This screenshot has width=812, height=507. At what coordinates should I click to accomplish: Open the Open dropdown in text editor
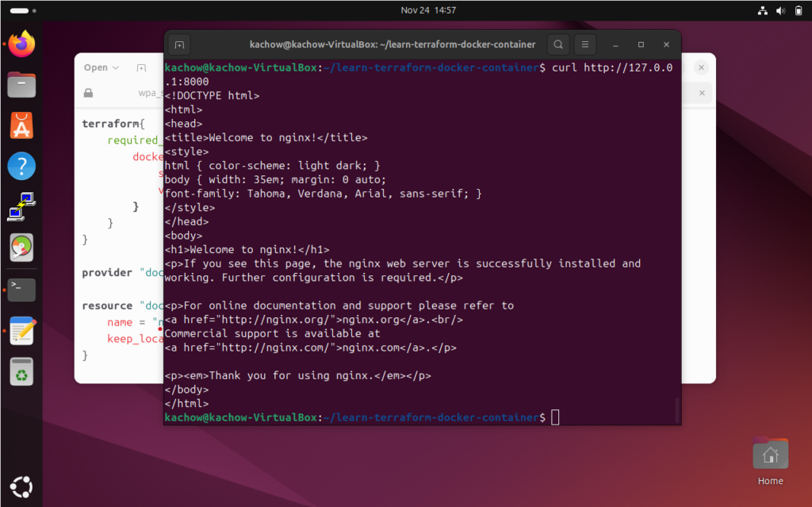point(101,67)
